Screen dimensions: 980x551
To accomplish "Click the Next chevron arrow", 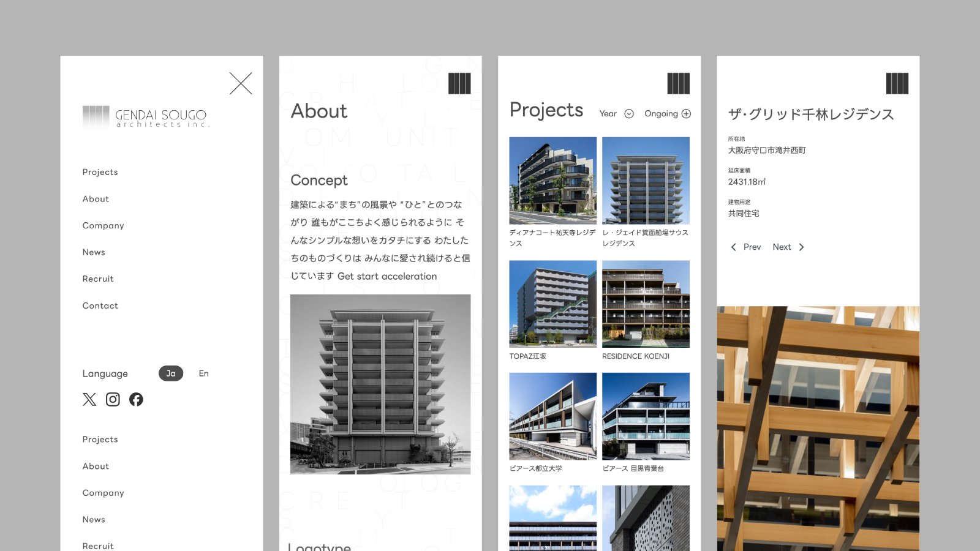I will [x=801, y=247].
